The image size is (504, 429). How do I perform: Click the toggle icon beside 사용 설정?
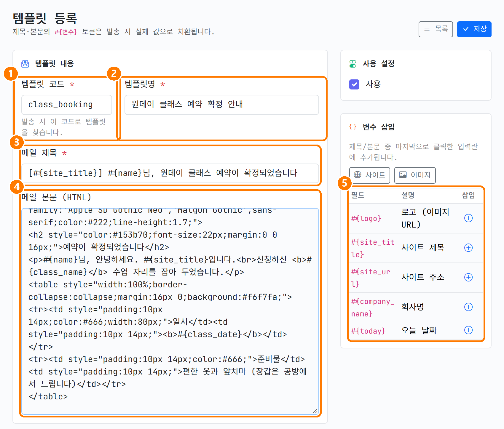pos(353,64)
